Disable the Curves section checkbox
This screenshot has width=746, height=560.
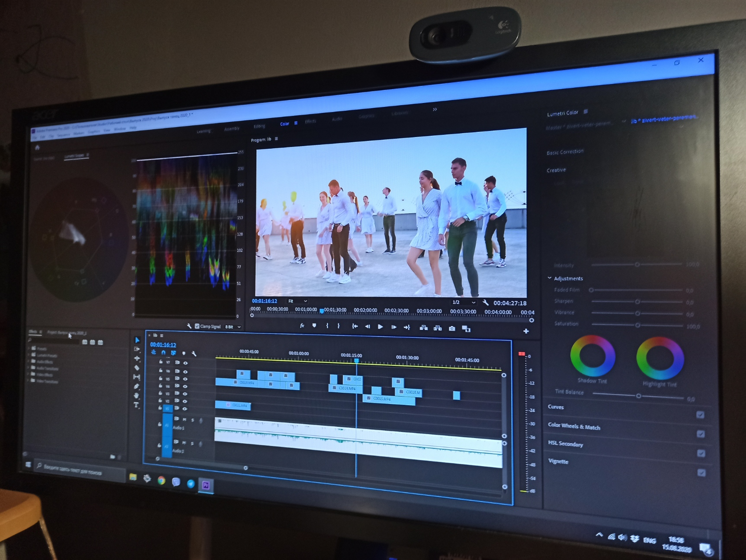700,415
